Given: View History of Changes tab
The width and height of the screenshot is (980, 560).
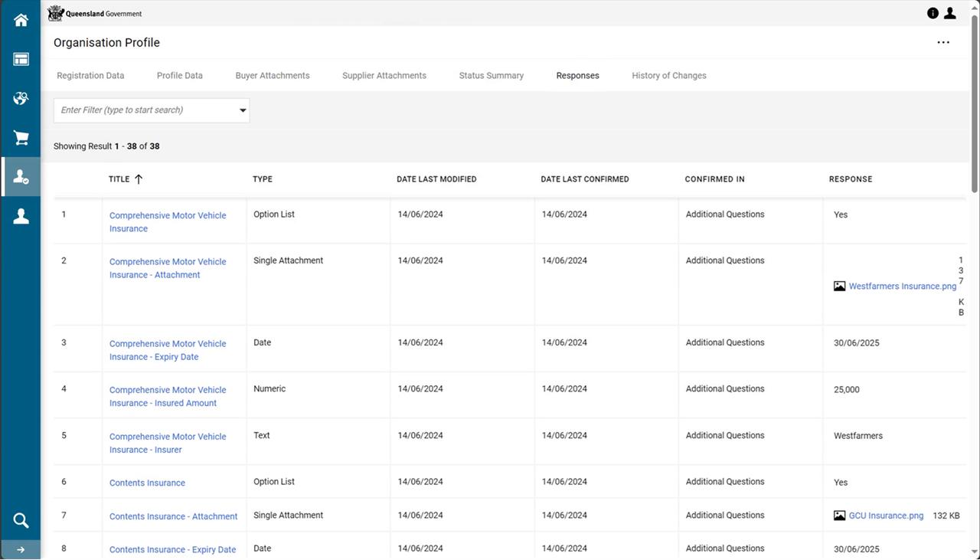Looking at the screenshot, I should [669, 76].
